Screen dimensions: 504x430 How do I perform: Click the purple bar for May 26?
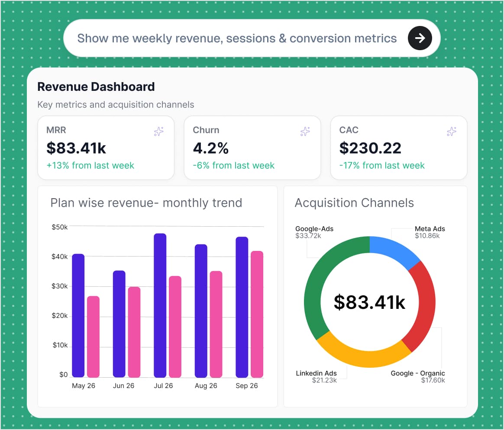(78, 316)
